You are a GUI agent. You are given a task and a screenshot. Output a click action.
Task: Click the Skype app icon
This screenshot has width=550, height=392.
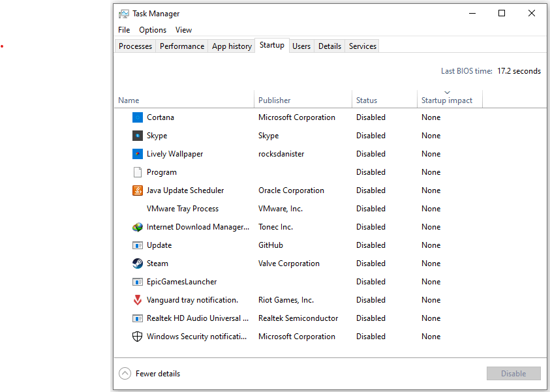click(138, 136)
